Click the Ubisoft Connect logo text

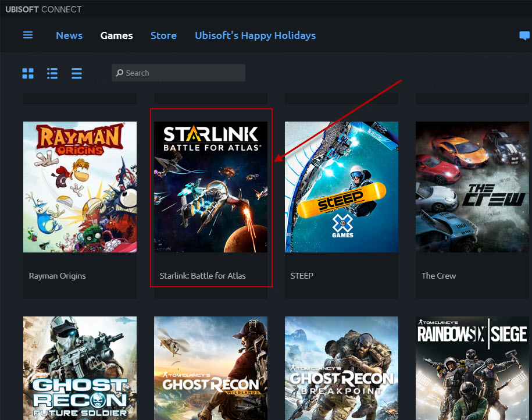44,9
